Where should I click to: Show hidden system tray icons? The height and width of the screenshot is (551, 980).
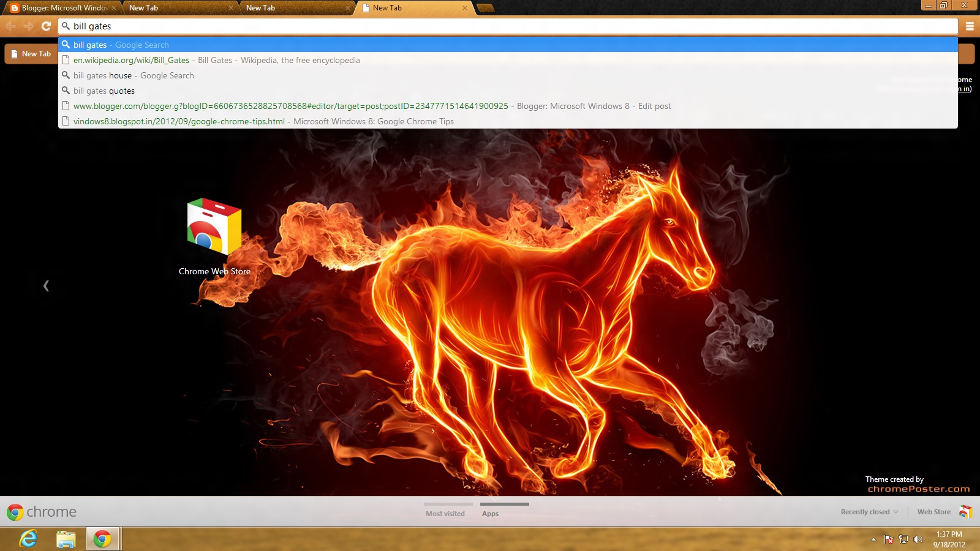tap(873, 539)
